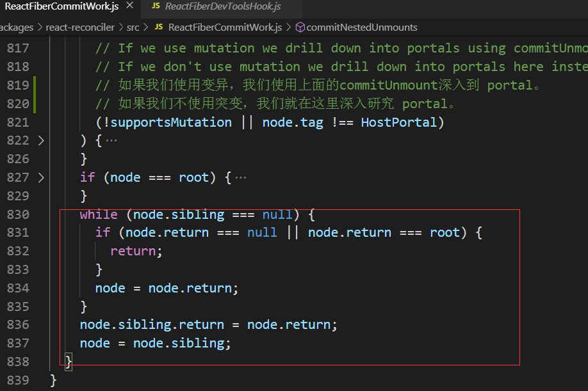Click line number 837 in the gutter

(18, 344)
